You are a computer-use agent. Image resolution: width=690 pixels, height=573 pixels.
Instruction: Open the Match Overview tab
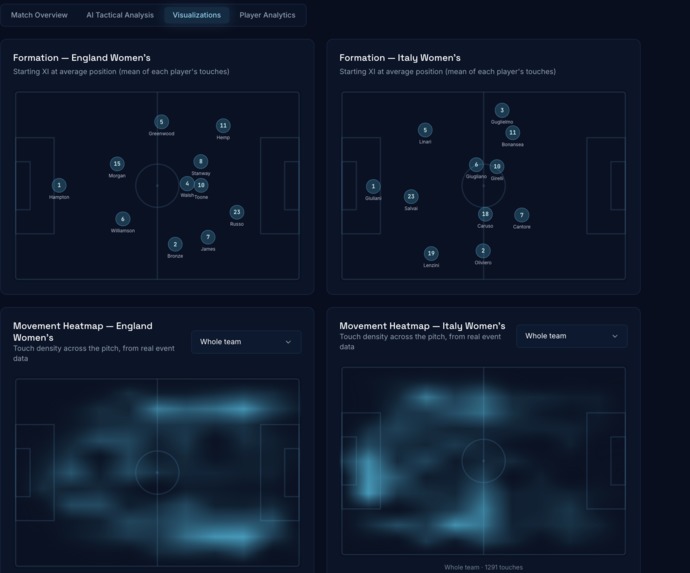click(x=39, y=15)
